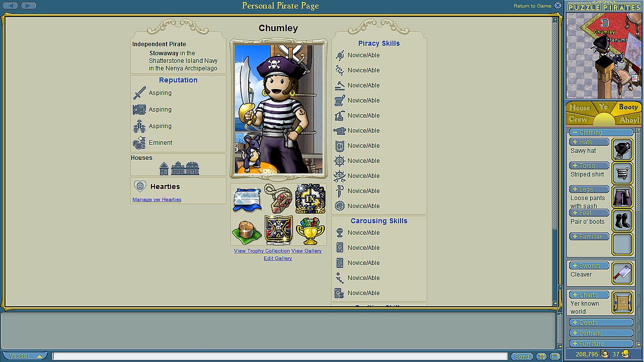
Task: Click the pirate page scroll-up arrow
Action: click(555, 20)
